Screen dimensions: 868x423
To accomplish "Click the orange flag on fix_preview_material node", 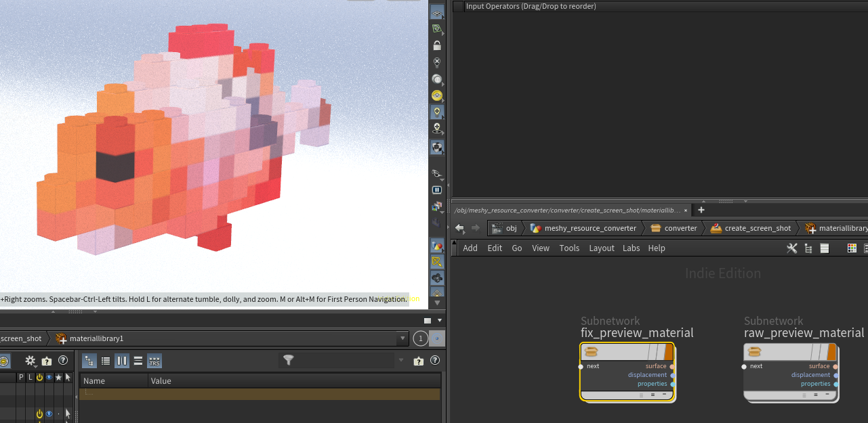I will [x=668, y=351].
